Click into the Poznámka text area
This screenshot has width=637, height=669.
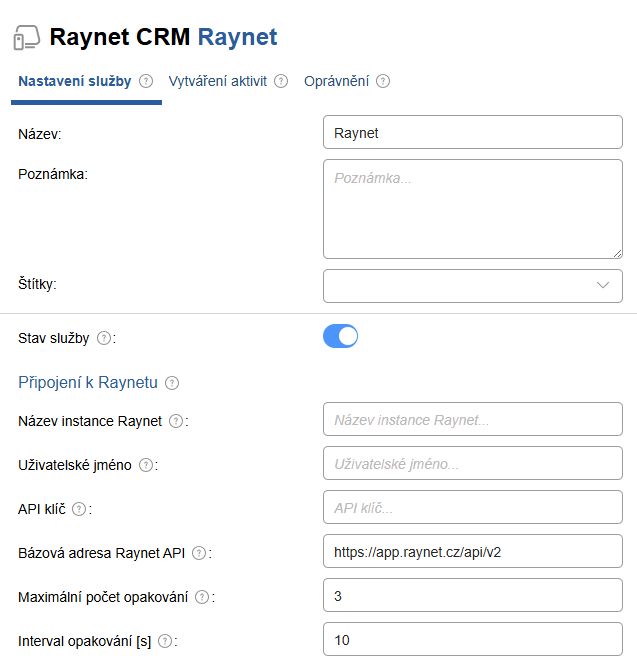[473, 209]
